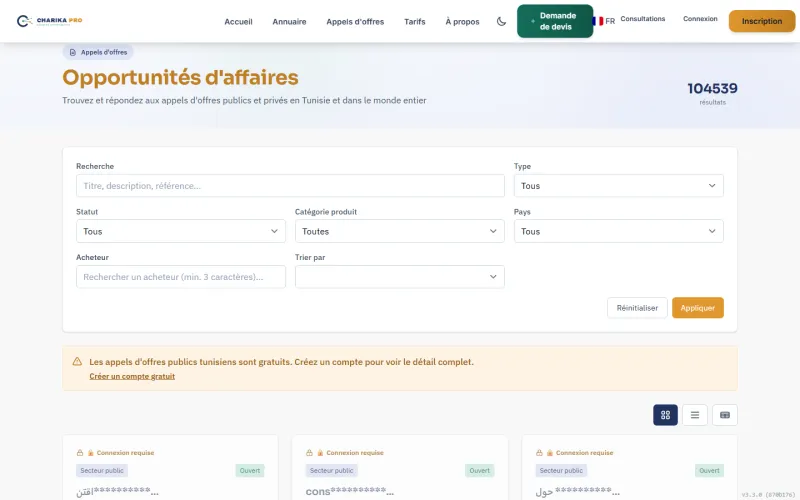Open the Annuaire menu item
The image size is (800, 500).
coord(289,21)
